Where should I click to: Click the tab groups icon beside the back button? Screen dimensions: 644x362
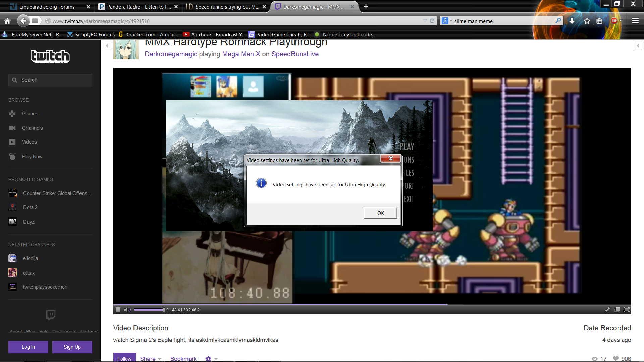[35, 21]
